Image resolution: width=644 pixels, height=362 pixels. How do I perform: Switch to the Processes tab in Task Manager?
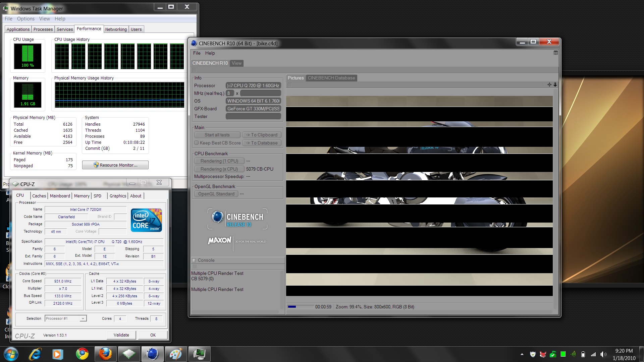point(43,29)
